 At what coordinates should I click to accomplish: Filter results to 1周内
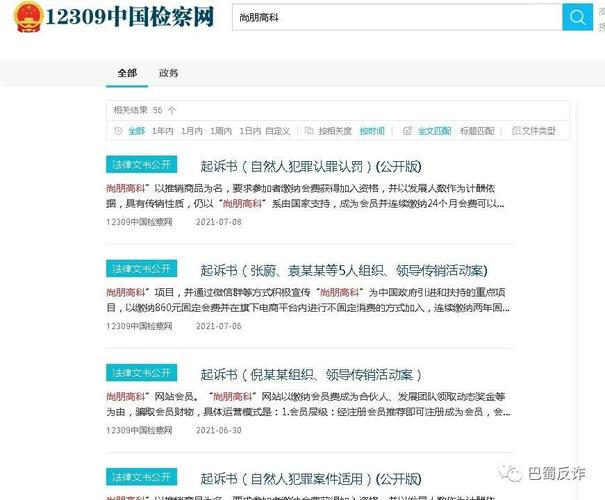(x=221, y=131)
